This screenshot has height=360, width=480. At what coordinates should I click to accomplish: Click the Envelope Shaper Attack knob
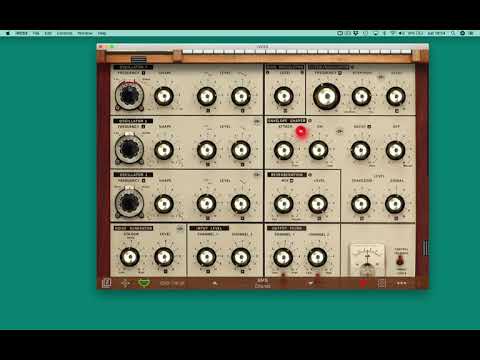[x=284, y=150]
